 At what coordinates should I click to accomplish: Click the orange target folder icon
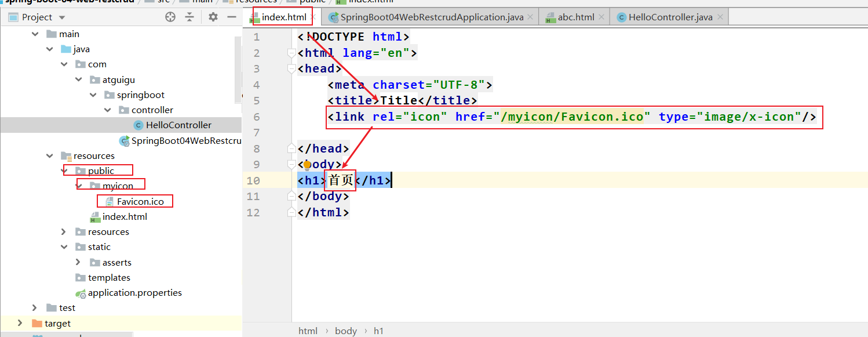coord(37,323)
